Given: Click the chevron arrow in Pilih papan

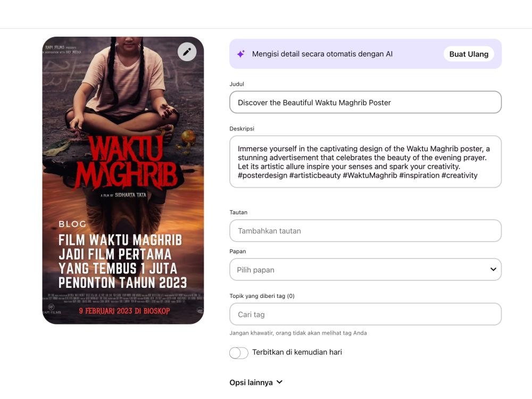Looking at the screenshot, I should [493, 269].
